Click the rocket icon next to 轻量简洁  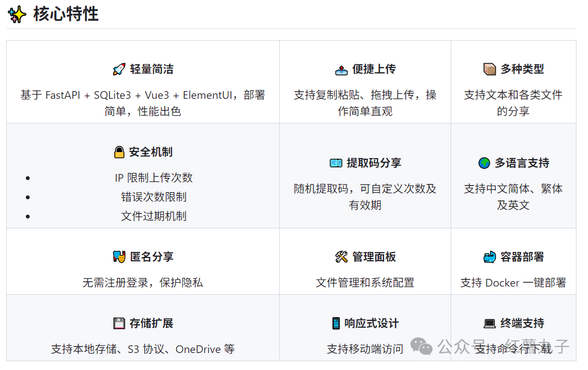119,69
